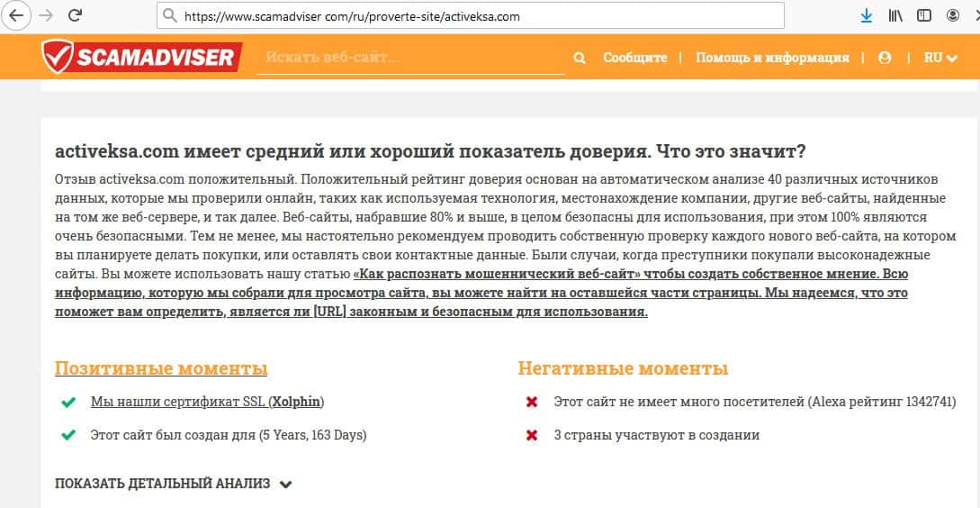Click the green check beside the SSL certificate line
This screenshot has width=980, height=508.
coord(68,403)
